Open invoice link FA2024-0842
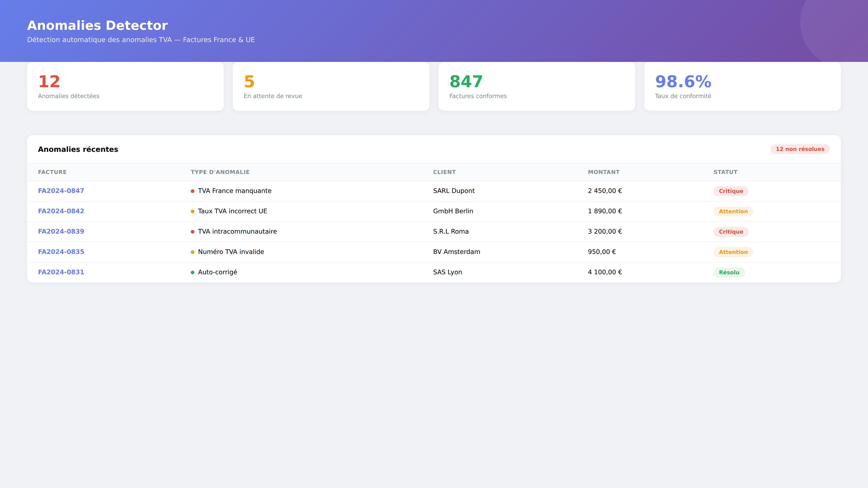The height and width of the screenshot is (488, 868). pyautogui.click(x=61, y=211)
